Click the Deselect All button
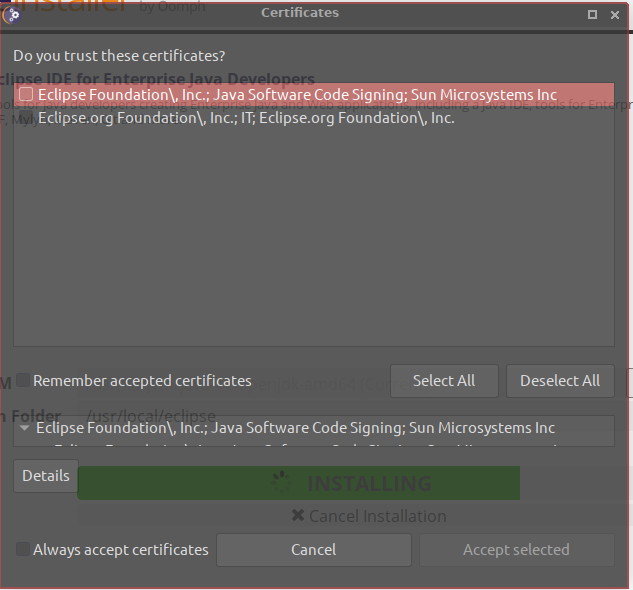Screen dimensions: 633x590 560,381
